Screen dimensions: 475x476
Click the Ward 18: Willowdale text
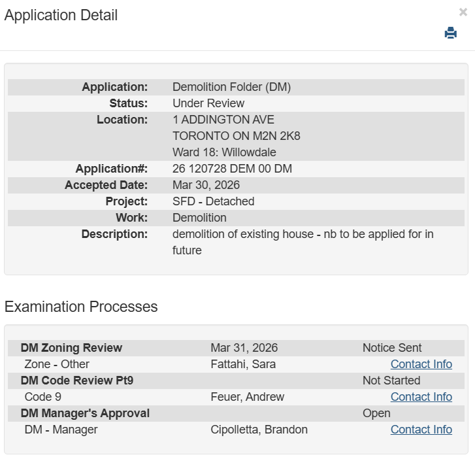(x=224, y=152)
